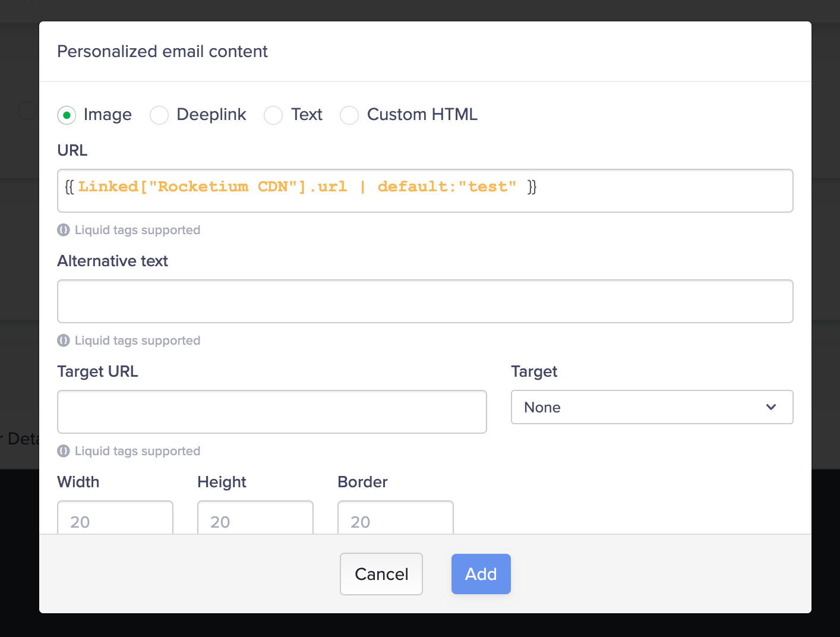840x637 pixels.
Task: Click the Cancel button
Action: pyautogui.click(x=381, y=574)
